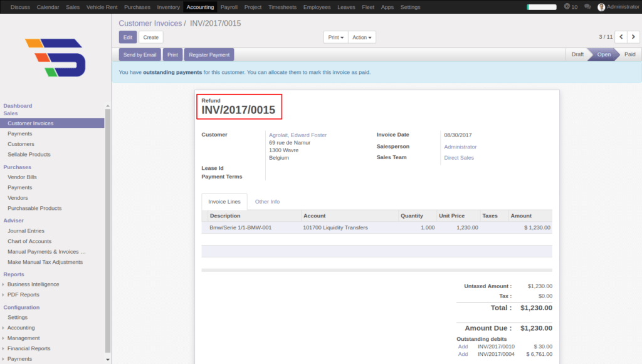
Task: Open salesperson Administrator link
Action: pos(460,147)
